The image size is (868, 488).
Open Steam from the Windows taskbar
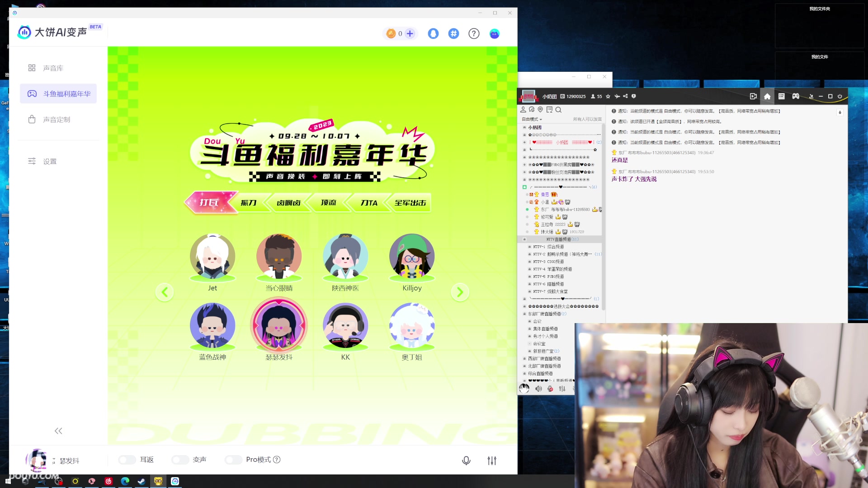(142, 481)
